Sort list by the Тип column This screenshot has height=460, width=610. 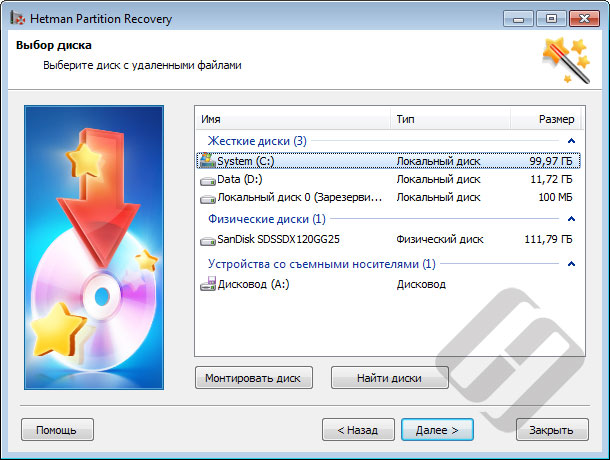click(449, 119)
